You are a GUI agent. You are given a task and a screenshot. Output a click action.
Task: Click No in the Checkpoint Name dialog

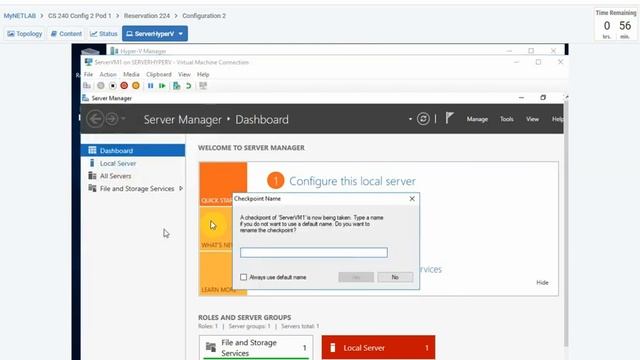395,277
